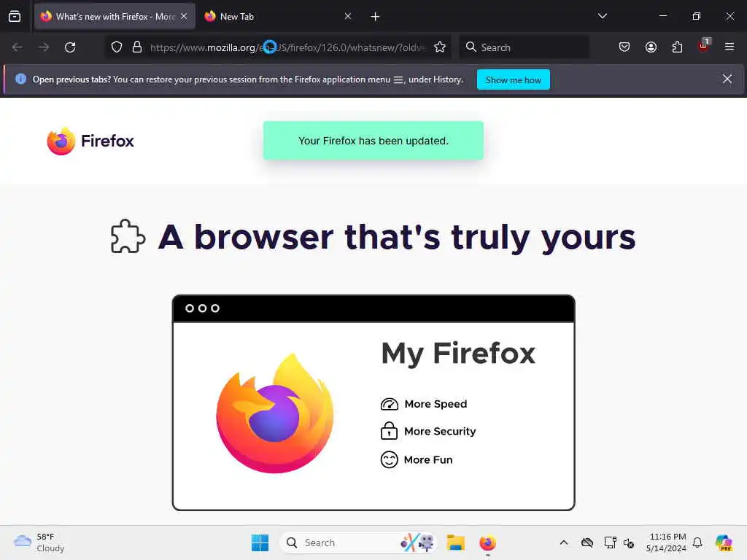Bookmark this page with the star
The width and height of the screenshot is (747, 560).
(440, 47)
